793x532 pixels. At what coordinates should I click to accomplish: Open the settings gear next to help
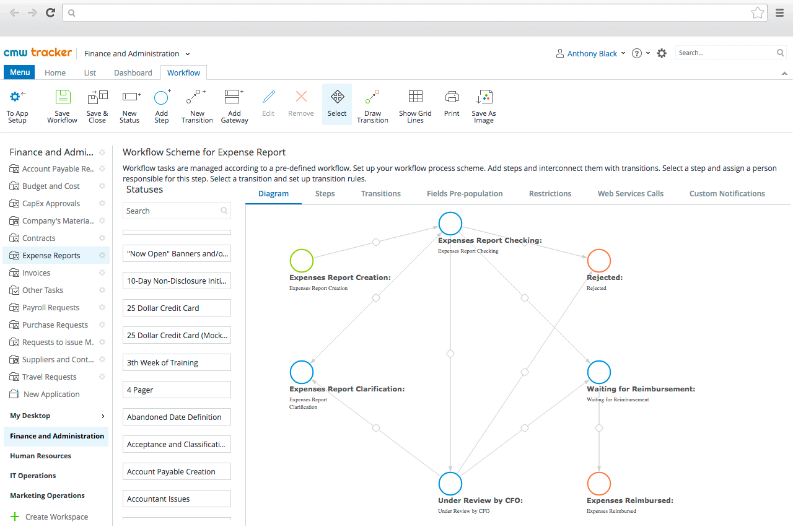point(662,53)
